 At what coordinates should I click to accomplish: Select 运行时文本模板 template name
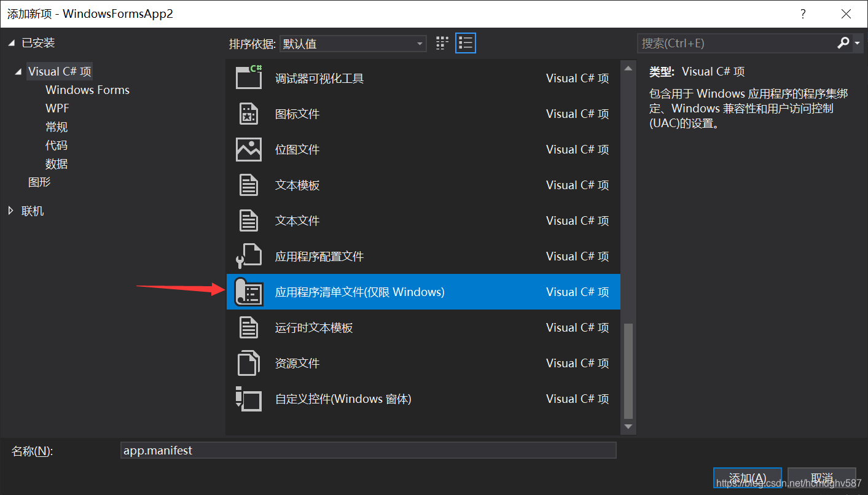click(314, 327)
